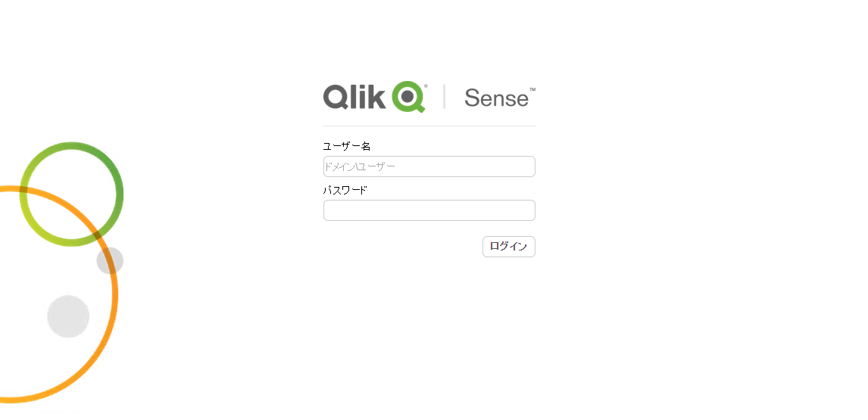Click where green and orange rings overlap
The height and width of the screenshot is (420, 868).
coord(98,236)
